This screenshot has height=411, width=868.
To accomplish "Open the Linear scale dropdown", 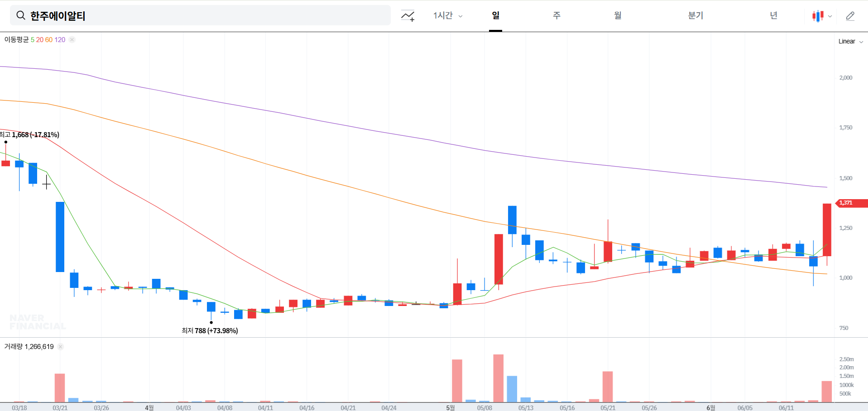I will coord(851,41).
